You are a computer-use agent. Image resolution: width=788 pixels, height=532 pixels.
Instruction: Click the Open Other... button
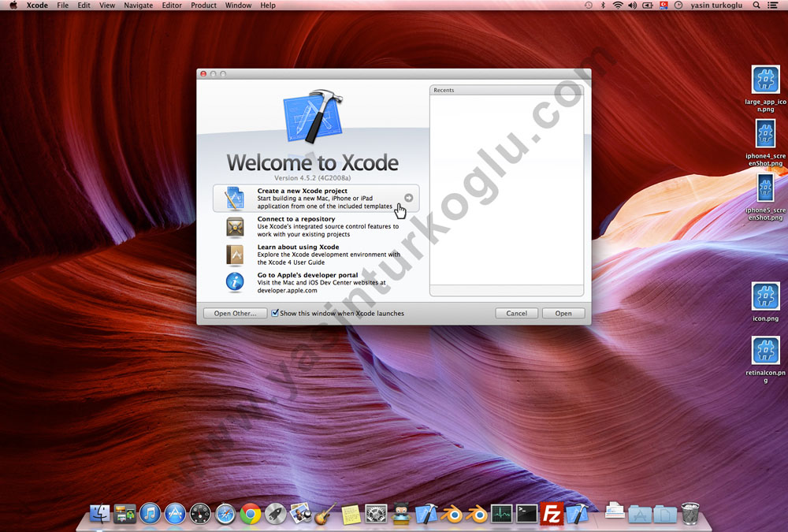235,313
